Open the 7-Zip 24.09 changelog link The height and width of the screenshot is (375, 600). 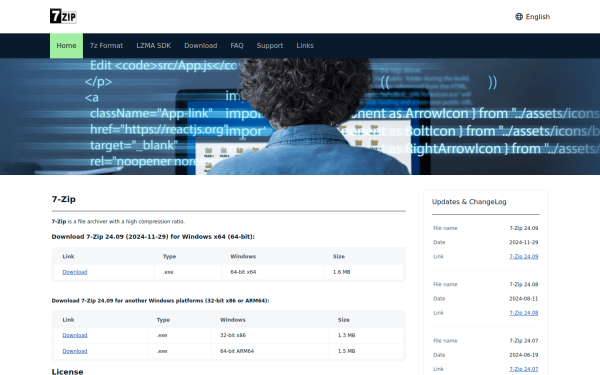click(523, 256)
